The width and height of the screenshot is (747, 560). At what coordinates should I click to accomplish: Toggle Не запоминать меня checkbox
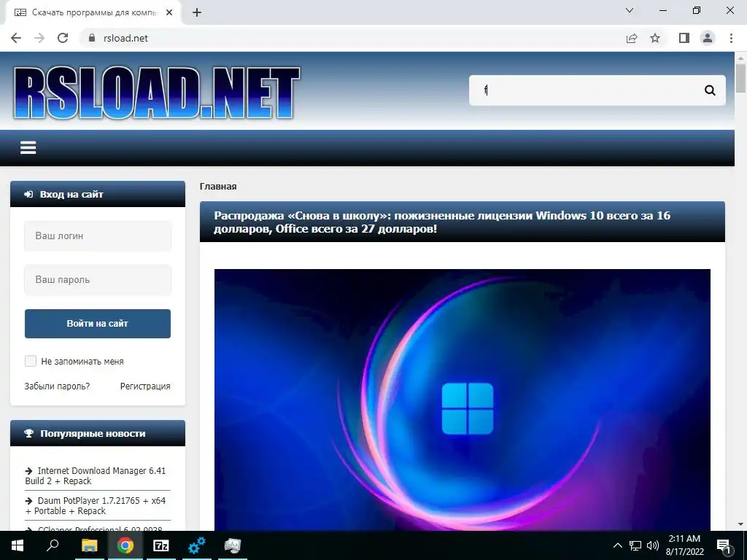tap(31, 361)
